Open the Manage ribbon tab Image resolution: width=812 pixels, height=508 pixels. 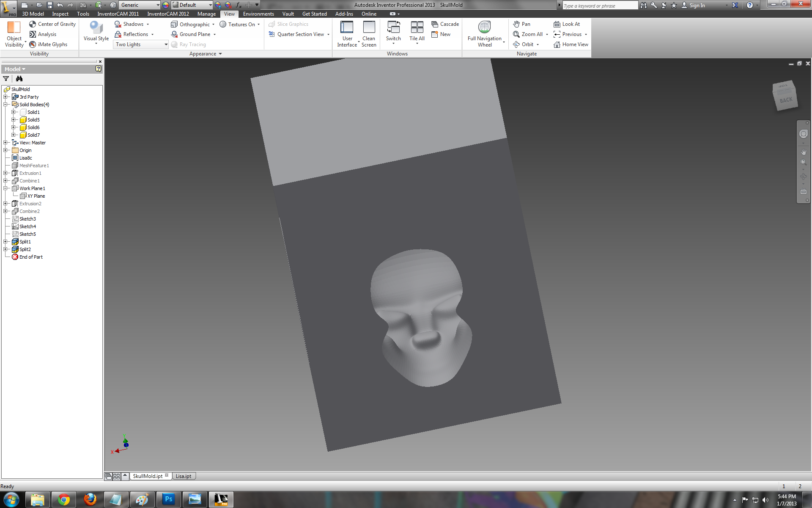206,14
